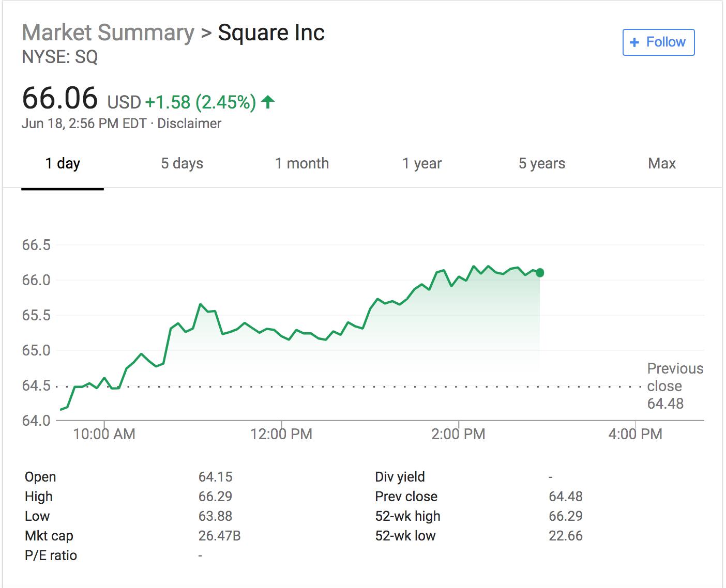This screenshot has height=588, width=726.
Task: Select the 1 day tab
Action: tap(63, 163)
